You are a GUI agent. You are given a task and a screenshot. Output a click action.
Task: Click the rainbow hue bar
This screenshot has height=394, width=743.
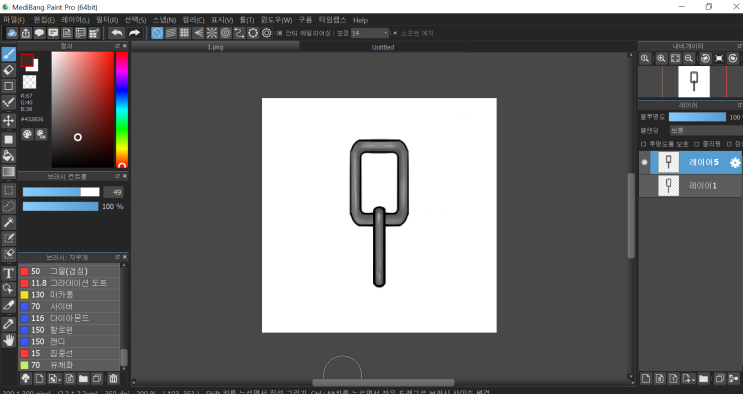tap(122, 110)
